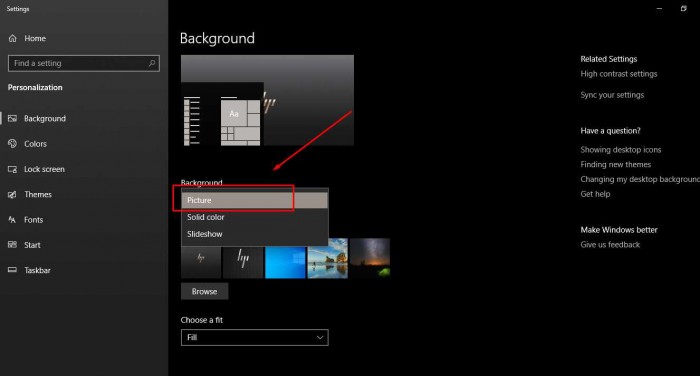This screenshot has height=376, width=700.
Task: Open Sync your settings link
Action: click(612, 95)
